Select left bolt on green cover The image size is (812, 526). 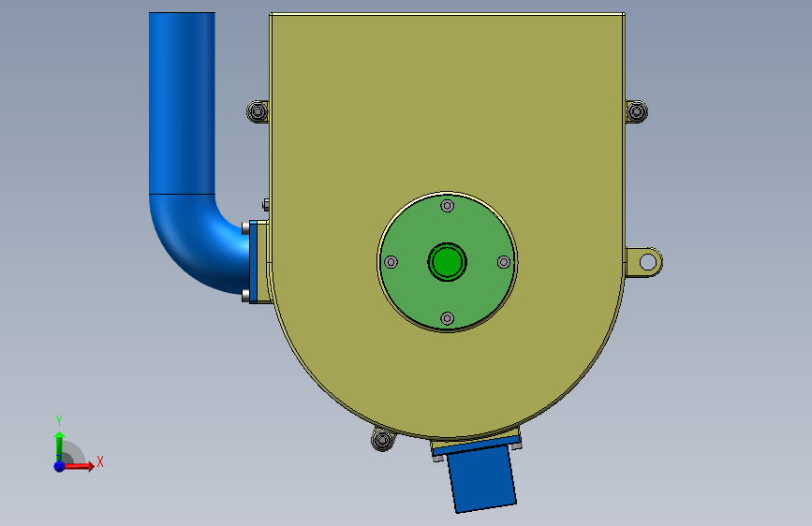pos(391,262)
